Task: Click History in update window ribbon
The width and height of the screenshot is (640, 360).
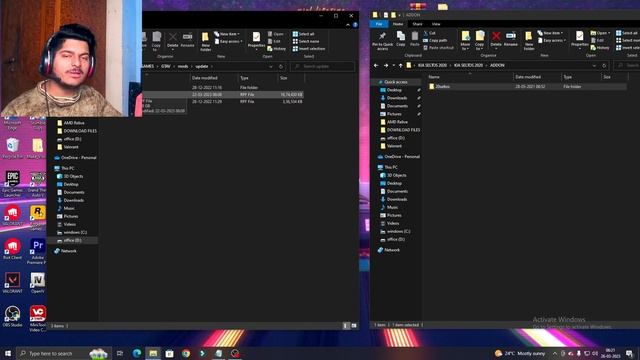Action: [276, 49]
